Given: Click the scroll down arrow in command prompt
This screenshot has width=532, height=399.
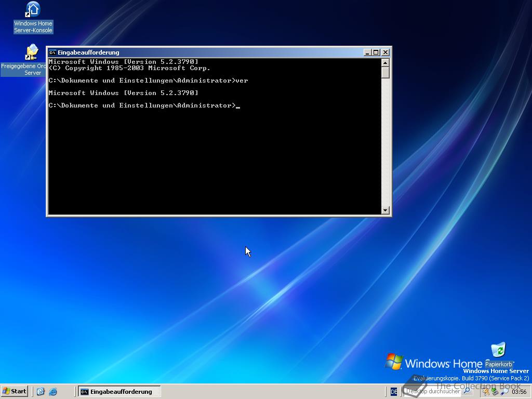Looking at the screenshot, I should (x=385, y=210).
